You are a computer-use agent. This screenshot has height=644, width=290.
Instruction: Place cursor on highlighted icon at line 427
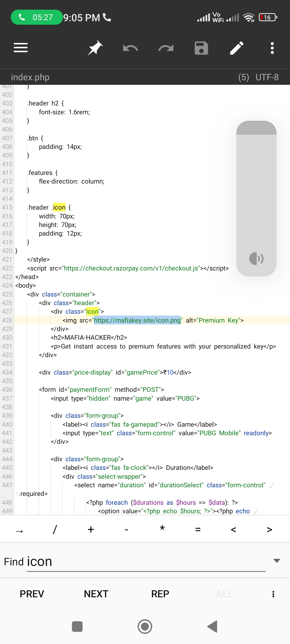click(92, 312)
